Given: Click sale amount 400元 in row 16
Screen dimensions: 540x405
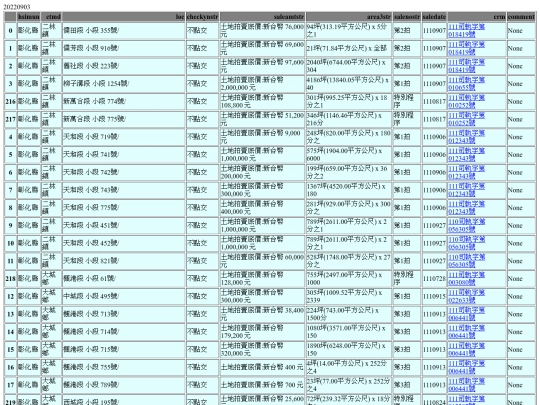Looking at the screenshot, I should pyautogui.click(x=262, y=367).
